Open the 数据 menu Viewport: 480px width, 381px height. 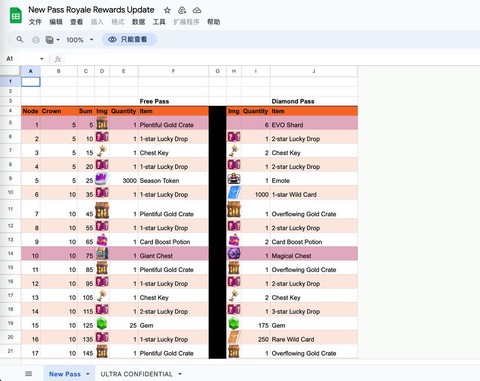[x=138, y=22]
